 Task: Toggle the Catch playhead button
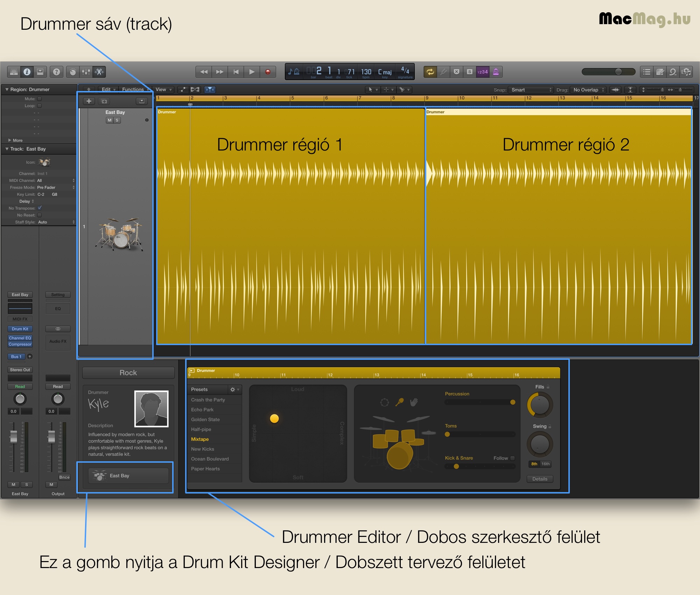click(x=210, y=90)
